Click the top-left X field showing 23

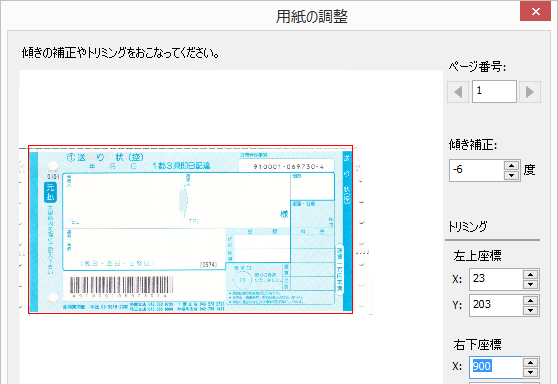pos(496,279)
